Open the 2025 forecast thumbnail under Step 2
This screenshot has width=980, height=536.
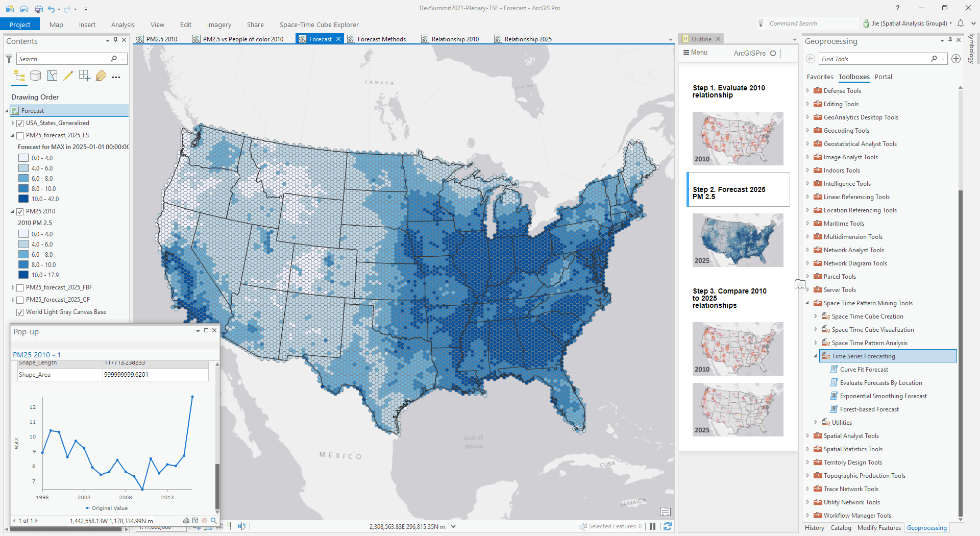[x=738, y=240]
